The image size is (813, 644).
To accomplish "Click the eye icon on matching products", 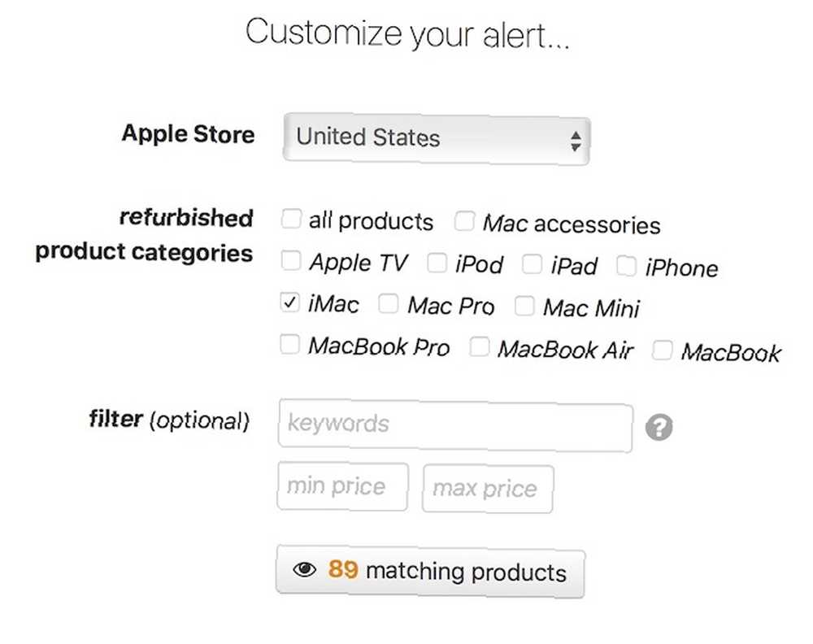I will 304,569.
